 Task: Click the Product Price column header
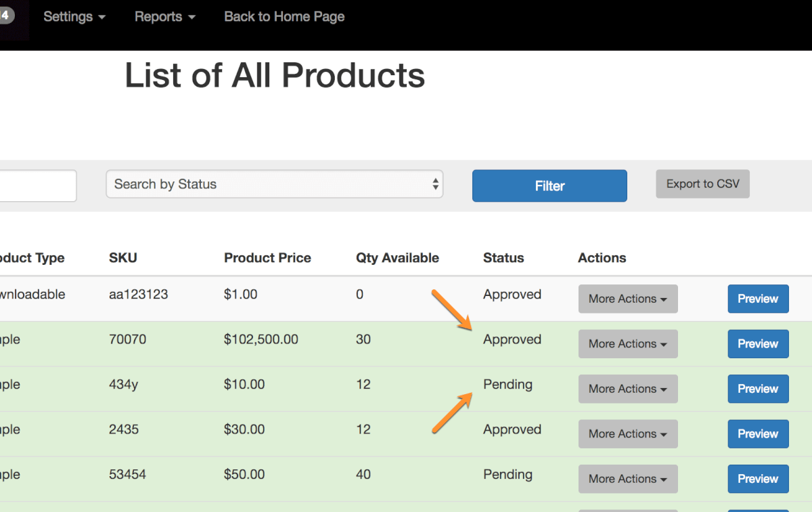pos(267,258)
